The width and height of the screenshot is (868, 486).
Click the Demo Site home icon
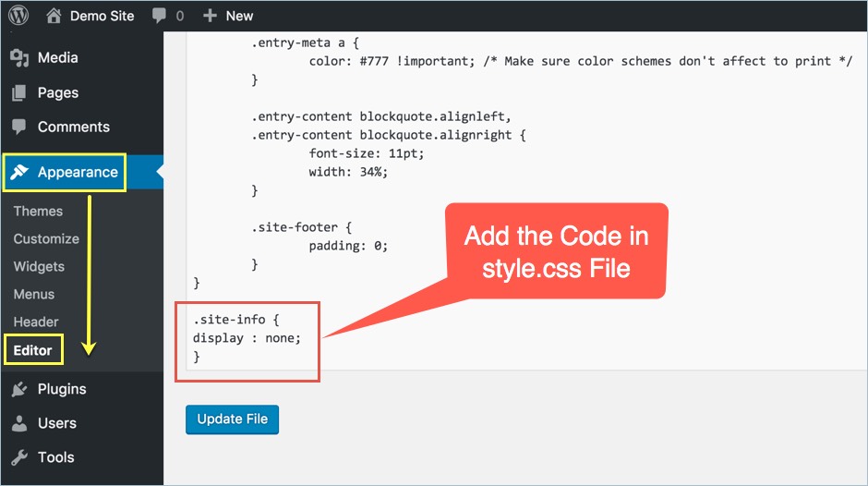(x=54, y=16)
